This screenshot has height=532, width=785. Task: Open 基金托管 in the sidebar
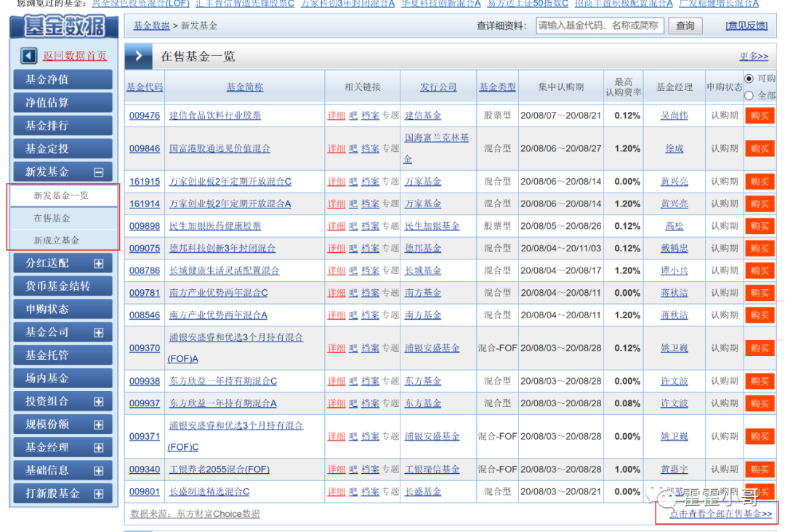63,355
